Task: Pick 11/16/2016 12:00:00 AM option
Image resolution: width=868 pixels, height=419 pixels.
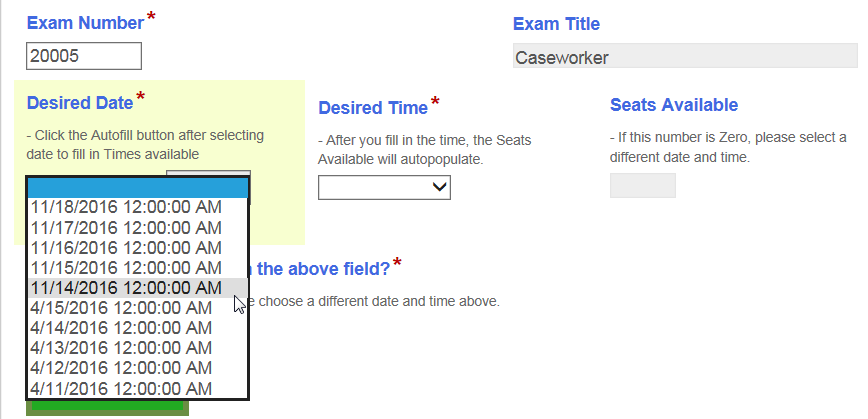Action: (x=126, y=247)
